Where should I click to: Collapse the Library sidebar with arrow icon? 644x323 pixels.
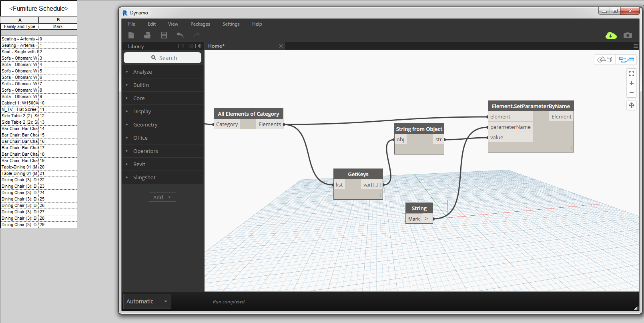coord(199,46)
